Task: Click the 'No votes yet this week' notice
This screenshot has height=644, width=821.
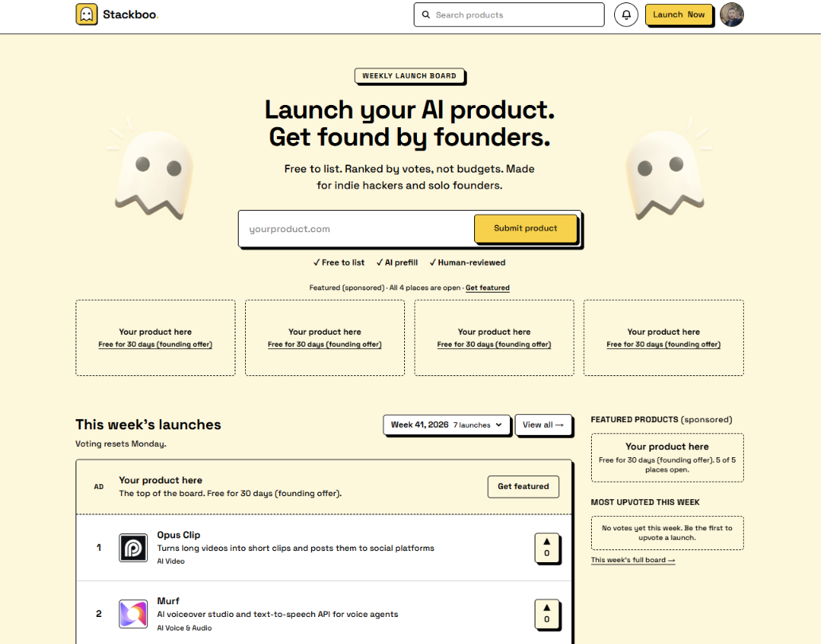Action: pos(667,533)
